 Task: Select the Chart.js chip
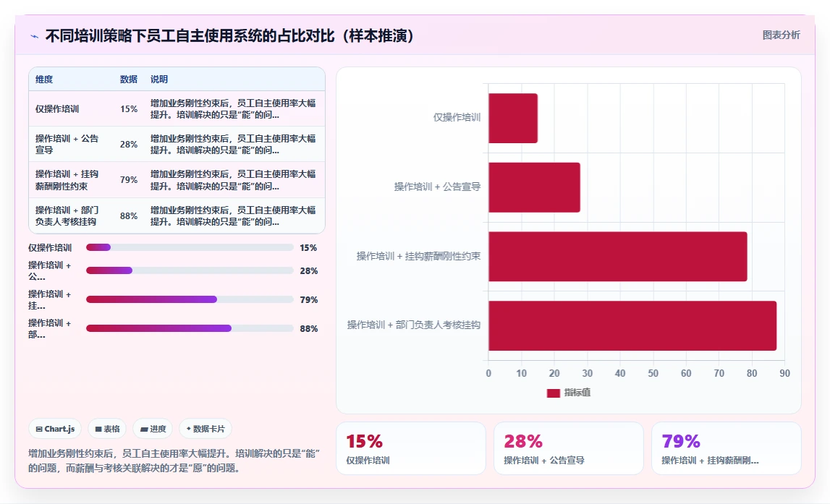(x=55, y=429)
